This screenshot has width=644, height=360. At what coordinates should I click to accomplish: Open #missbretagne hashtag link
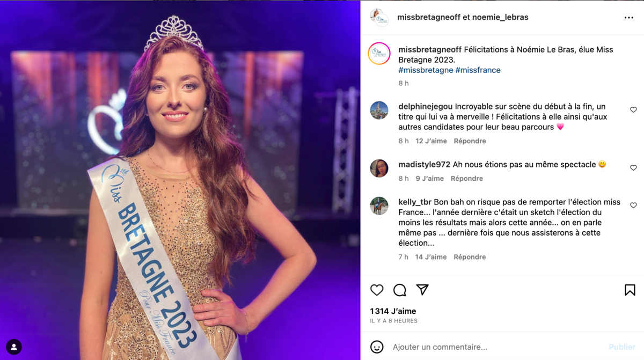click(x=426, y=70)
